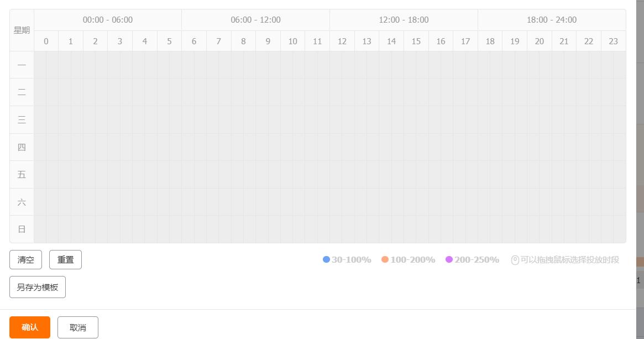Select the 06:00 - 12:00 time range header
This screenshot has height=339, width=644.
(255, 20)
